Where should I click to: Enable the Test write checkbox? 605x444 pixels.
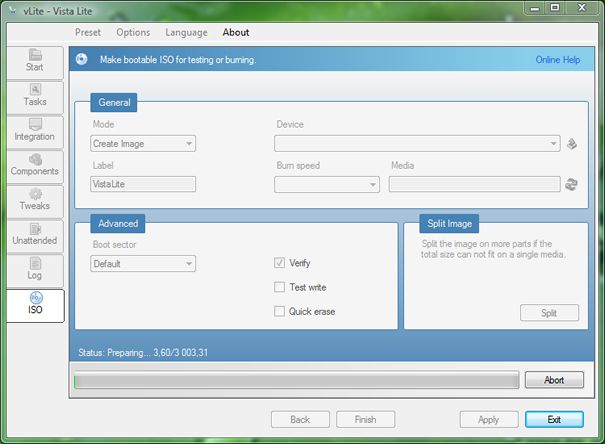(279, 287)
